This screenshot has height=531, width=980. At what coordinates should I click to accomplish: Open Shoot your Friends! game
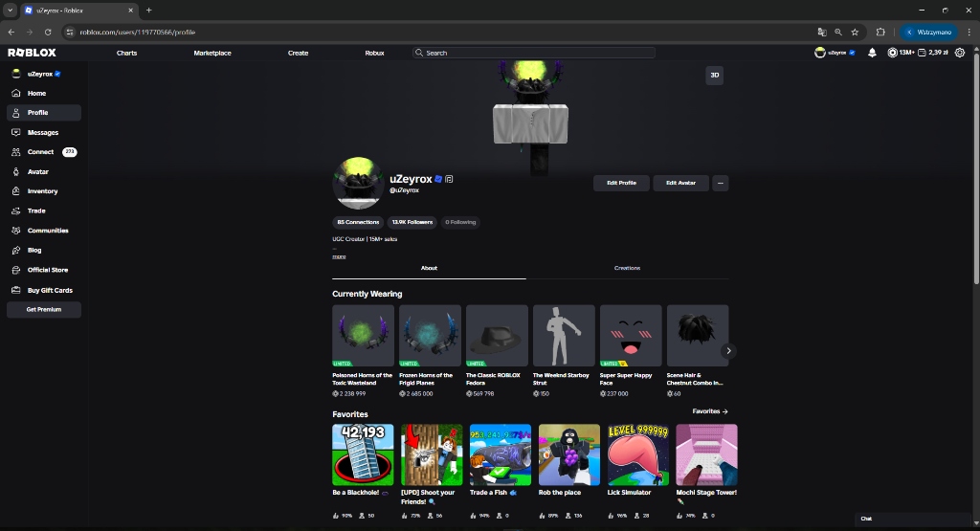pos(432,472)
